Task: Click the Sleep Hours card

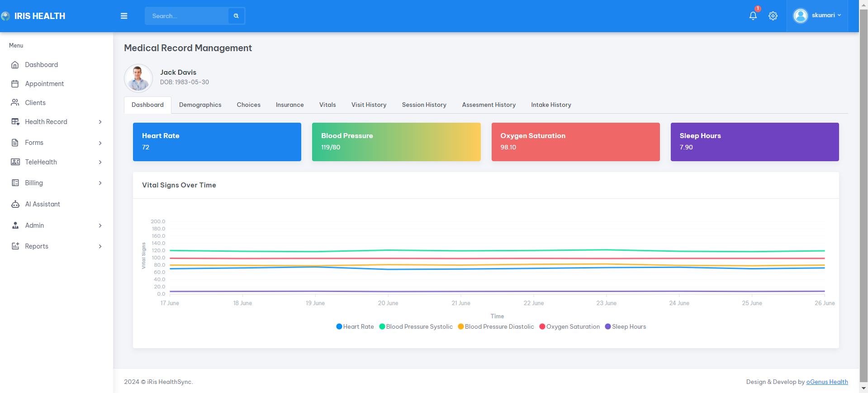Action: [x=754, y=142]
